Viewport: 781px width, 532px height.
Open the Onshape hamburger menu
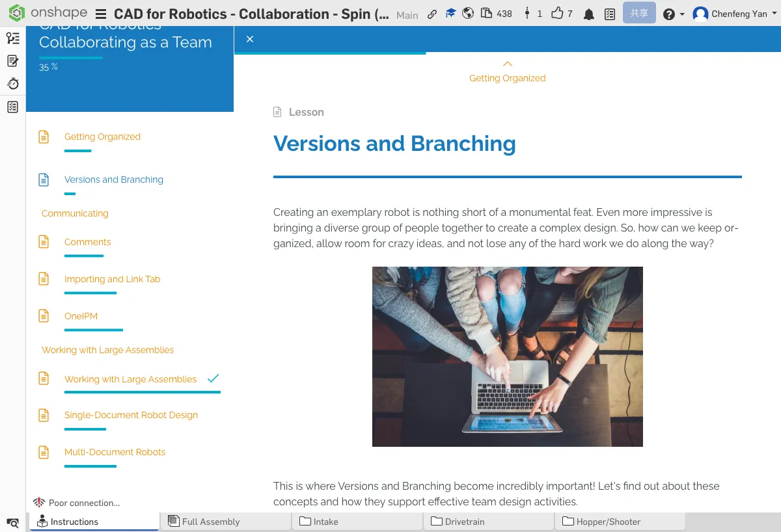point(101,14)
